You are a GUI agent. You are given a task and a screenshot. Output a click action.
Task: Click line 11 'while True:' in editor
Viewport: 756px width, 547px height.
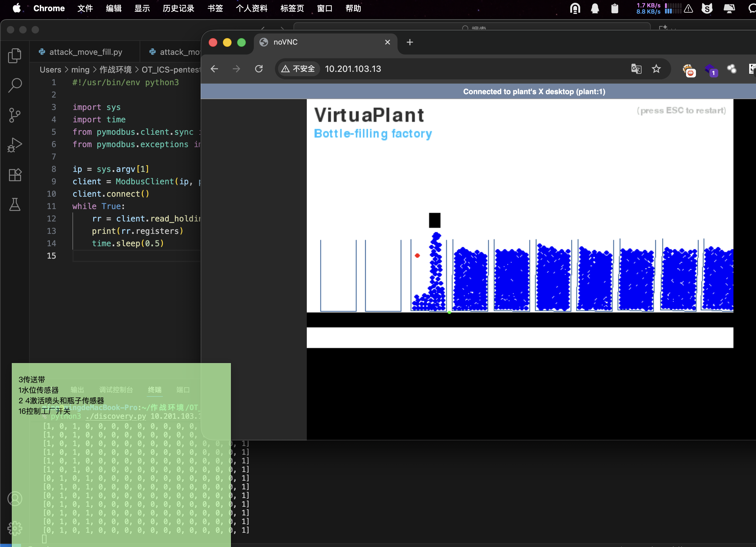99,206
